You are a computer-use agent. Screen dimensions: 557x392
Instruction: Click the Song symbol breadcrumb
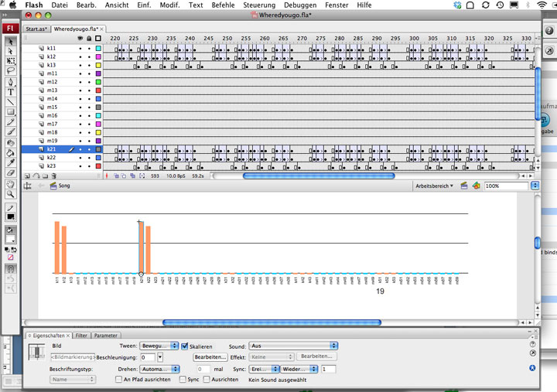(x=60, y=186)
